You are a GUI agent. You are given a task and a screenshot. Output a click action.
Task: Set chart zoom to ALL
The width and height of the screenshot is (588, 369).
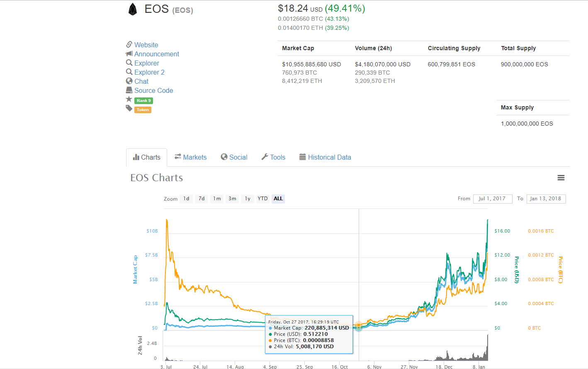[278, 199]
